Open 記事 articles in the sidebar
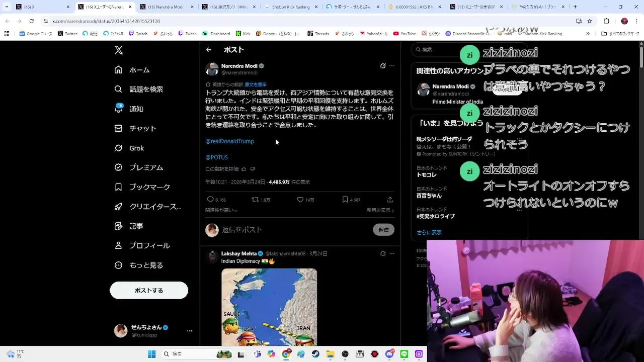Viewport: 644px width, 362px height. (x=129, y=226)
